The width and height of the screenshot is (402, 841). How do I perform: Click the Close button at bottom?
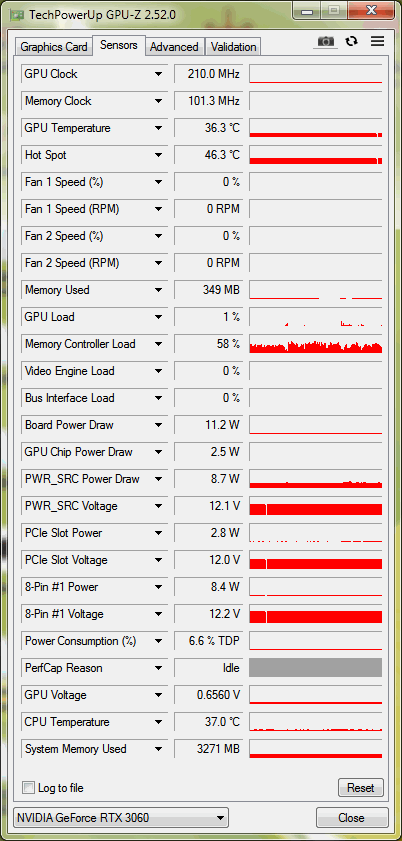[x=352, y=817]
